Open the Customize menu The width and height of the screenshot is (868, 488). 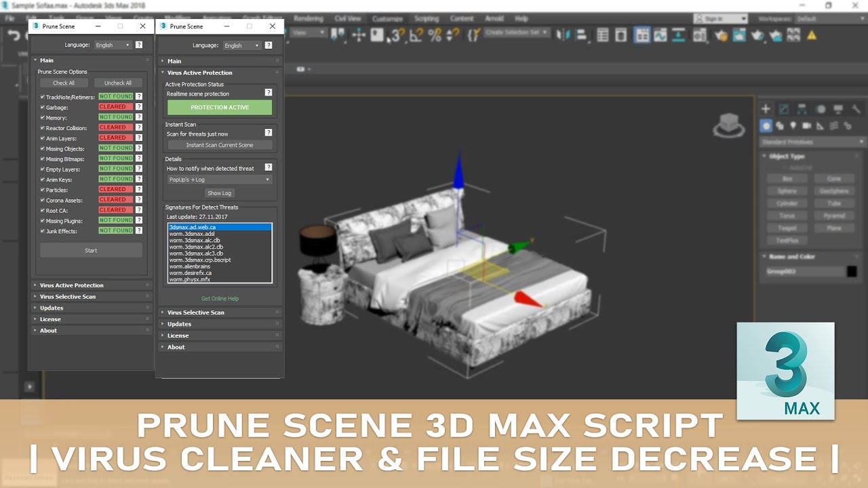coord(388,18)
